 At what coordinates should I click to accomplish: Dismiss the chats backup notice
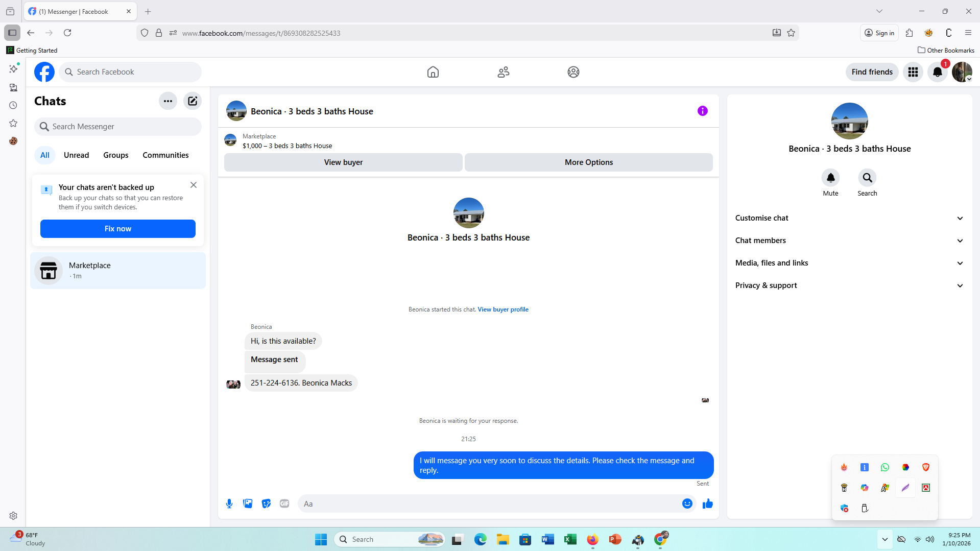click(194, 185)
